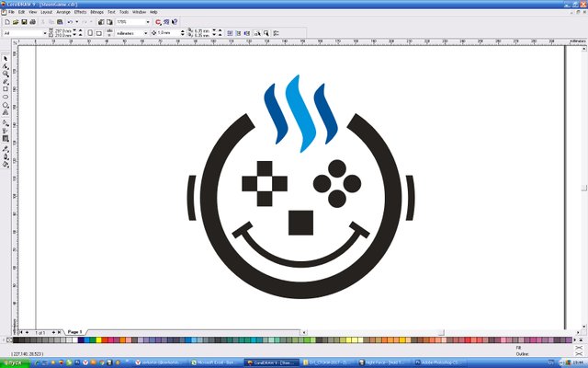Click the What's This help icon

pos(175,22)
